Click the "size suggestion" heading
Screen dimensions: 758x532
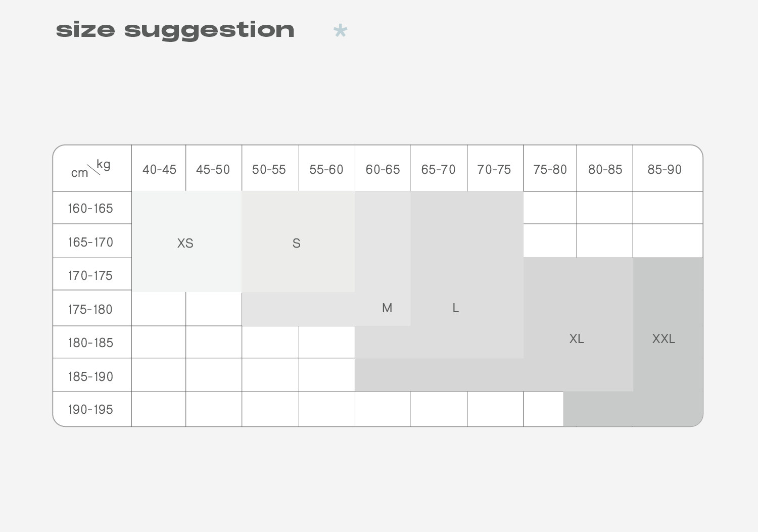175,30
